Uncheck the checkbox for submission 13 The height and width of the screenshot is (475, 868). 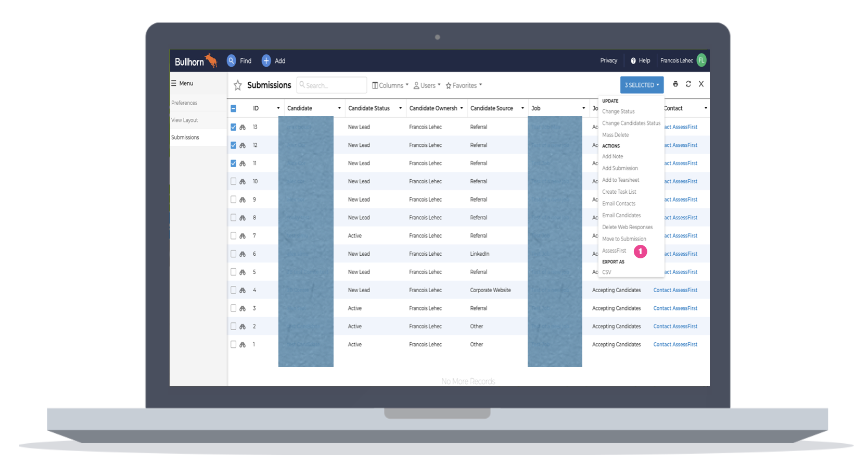pyautogui.click(x=234, y=127)
